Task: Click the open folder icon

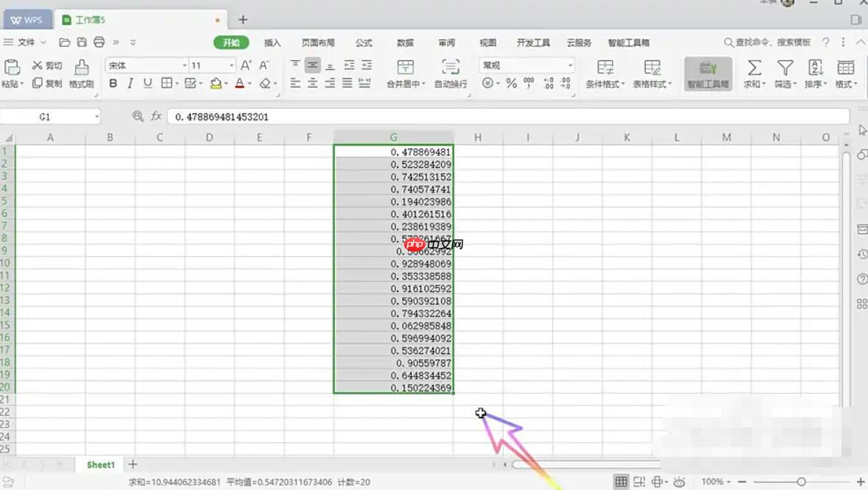Action: point(65,43)
